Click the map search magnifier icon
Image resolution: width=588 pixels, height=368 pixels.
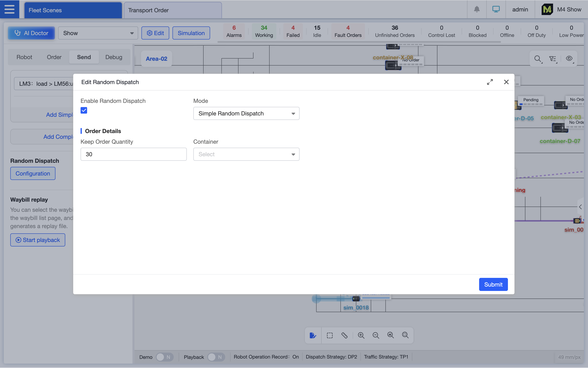tap(537, 59)
